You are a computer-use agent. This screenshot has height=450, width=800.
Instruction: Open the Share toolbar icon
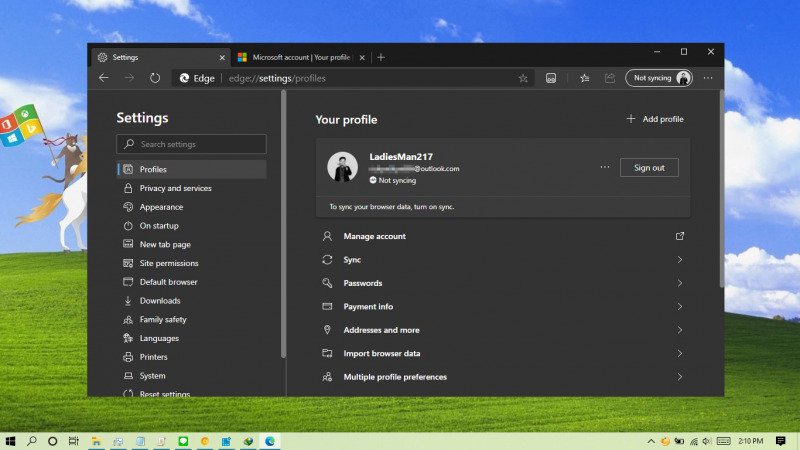point(610,78)
